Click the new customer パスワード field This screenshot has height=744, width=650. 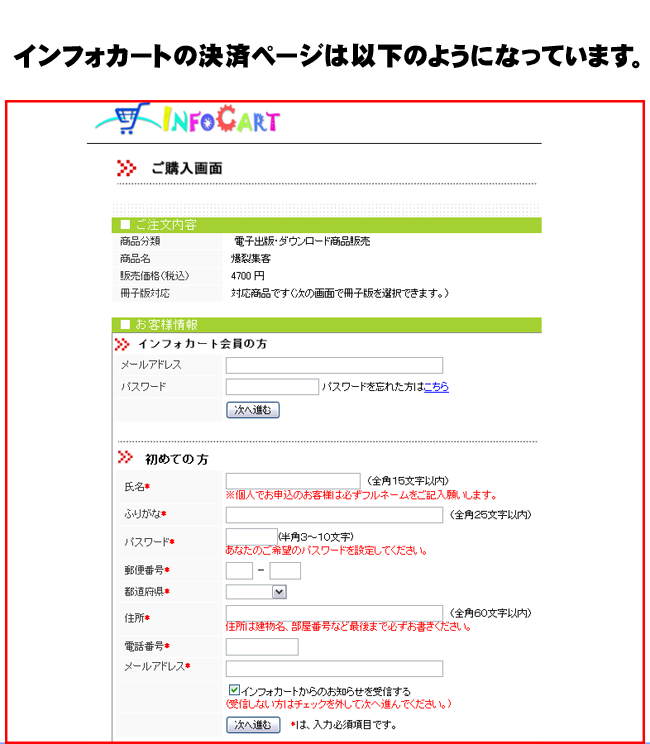click(x=251, y=537)
